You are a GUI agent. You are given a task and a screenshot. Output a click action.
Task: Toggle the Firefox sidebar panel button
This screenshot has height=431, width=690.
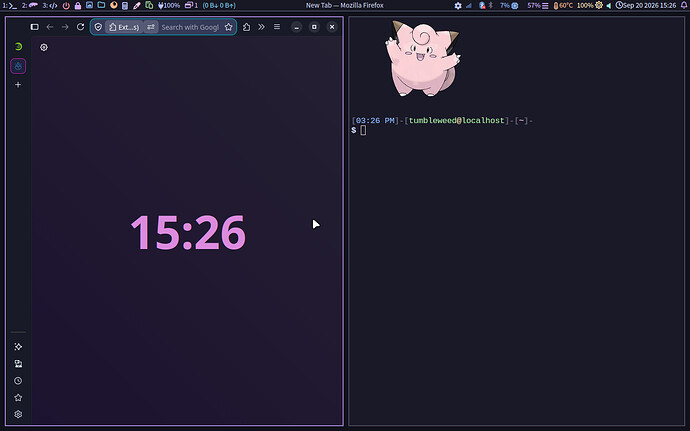pos(34,27)
